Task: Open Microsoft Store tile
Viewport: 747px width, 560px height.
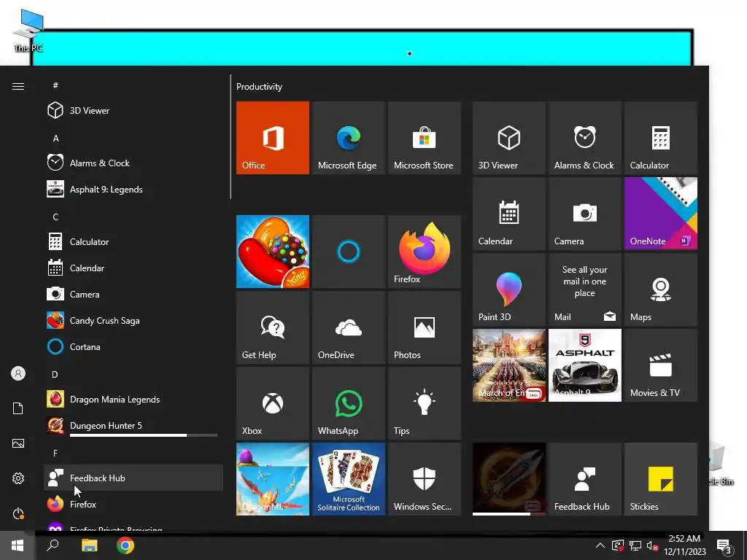Action: click(x=424, y=138)
